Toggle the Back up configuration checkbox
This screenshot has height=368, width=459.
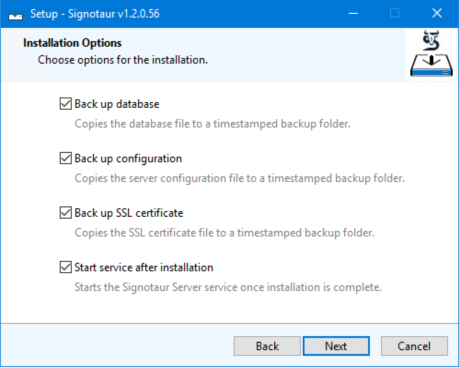[66, 158]
